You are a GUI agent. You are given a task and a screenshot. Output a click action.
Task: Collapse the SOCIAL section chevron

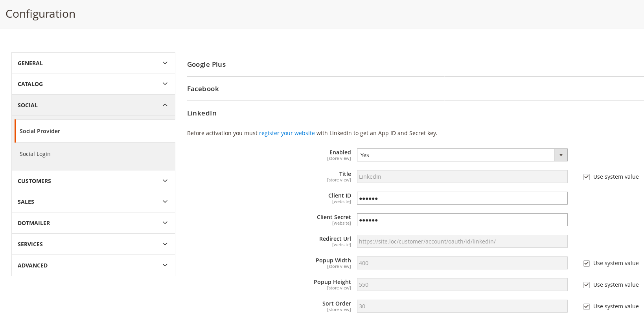click(x=165, y=105)
